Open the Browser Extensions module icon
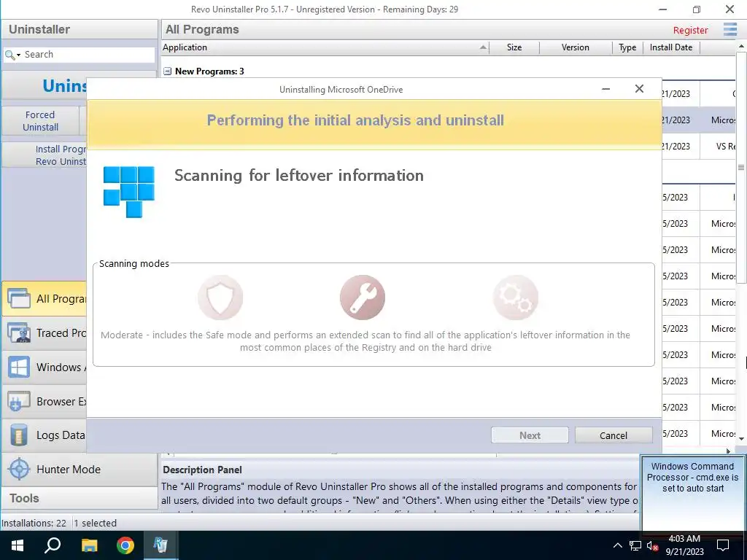The height and width of the screenshot is (560, 747). coord(18,402)
